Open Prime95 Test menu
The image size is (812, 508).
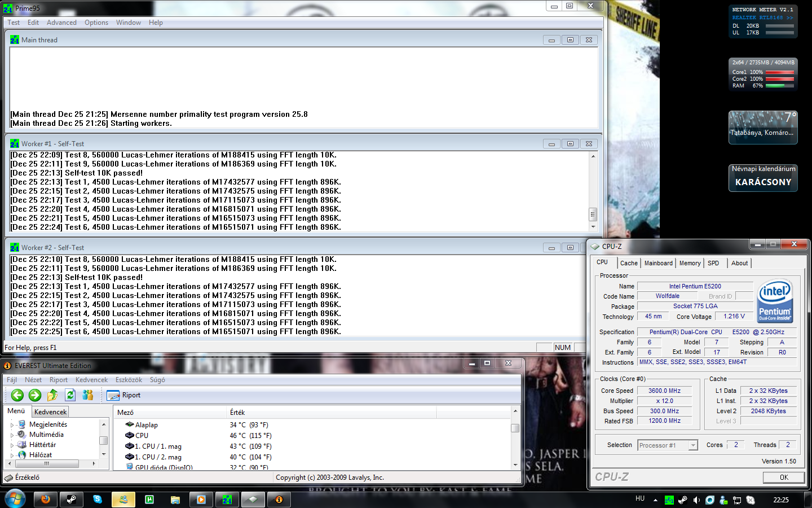[14, 23]
